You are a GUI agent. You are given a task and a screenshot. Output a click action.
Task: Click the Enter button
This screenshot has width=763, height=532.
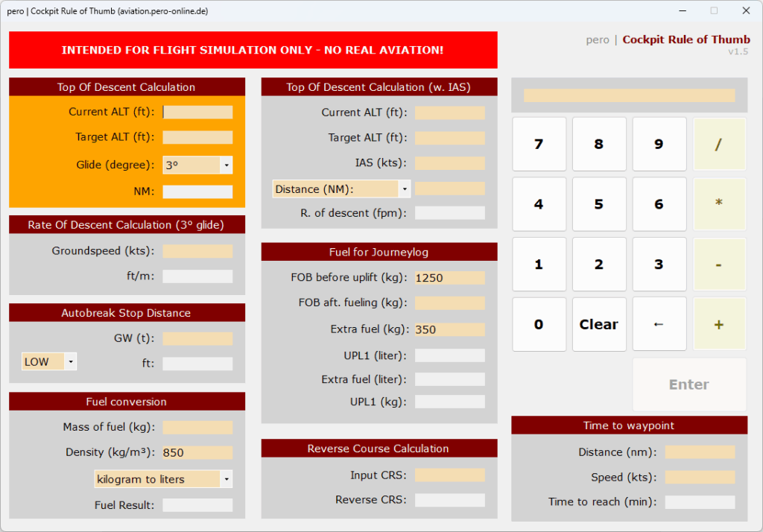pyautogui.click(x=688, y=384)
